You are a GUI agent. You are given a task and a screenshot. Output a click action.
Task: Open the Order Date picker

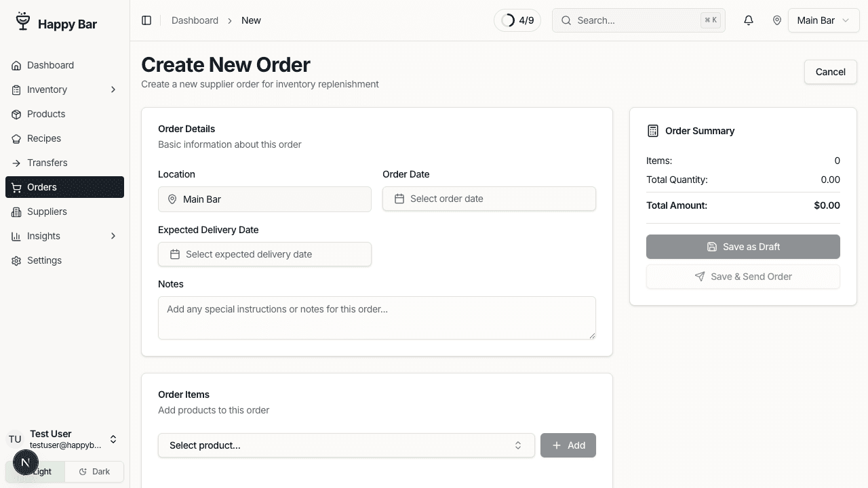(x=489, y=199)
